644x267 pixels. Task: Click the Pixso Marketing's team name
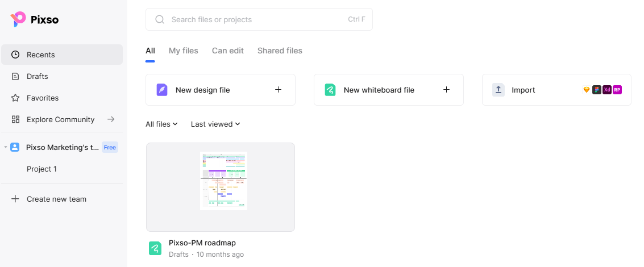(x=63, y=148)
